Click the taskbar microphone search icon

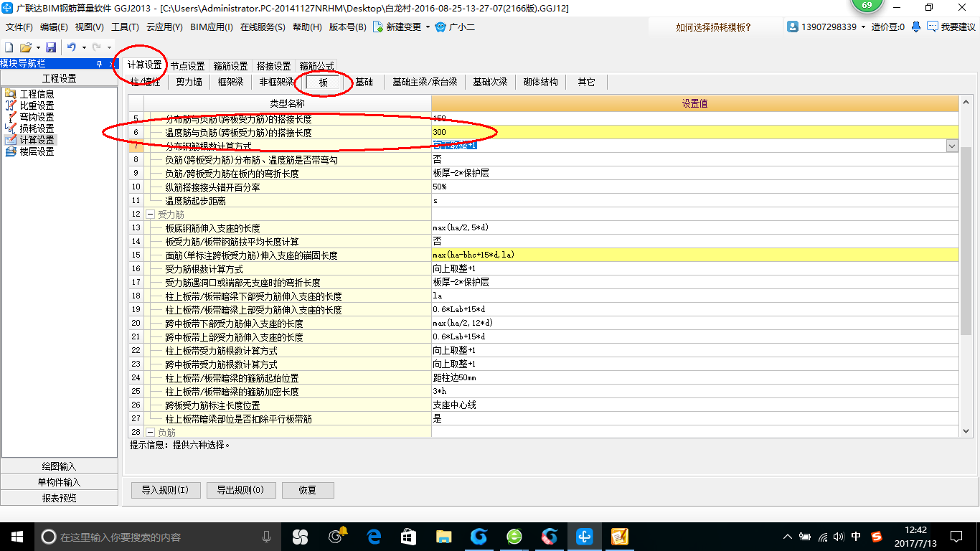tap(267, 536)
